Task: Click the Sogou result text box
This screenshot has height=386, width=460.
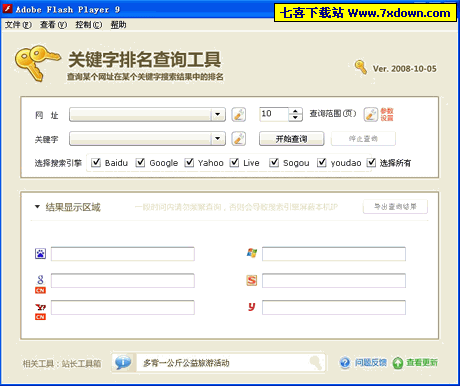Action: click(x=334, y=280)
